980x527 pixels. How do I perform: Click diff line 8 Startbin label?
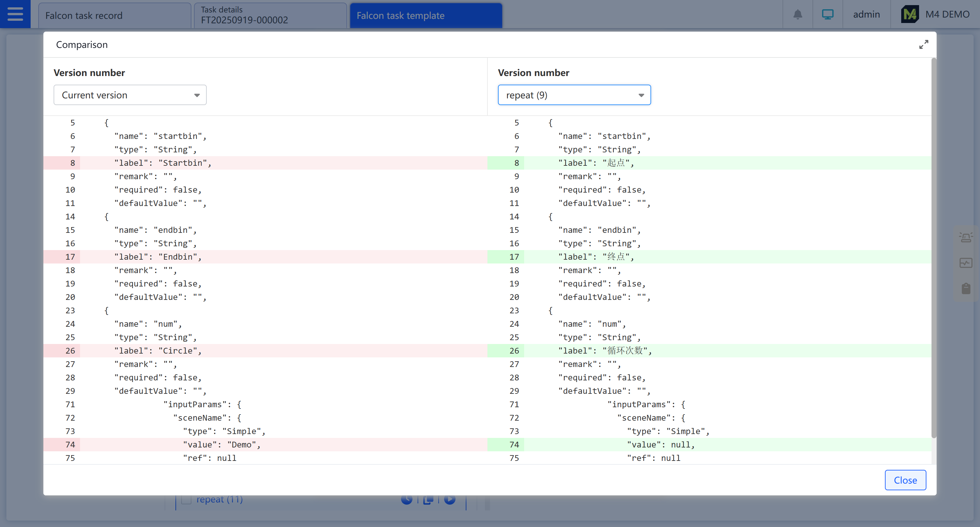162,163
